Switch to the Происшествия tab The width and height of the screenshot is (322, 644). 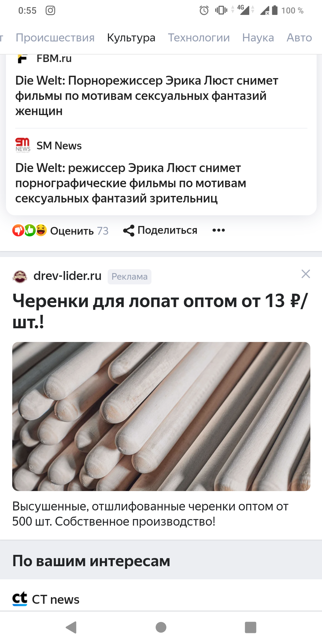(x=55, y=38)
